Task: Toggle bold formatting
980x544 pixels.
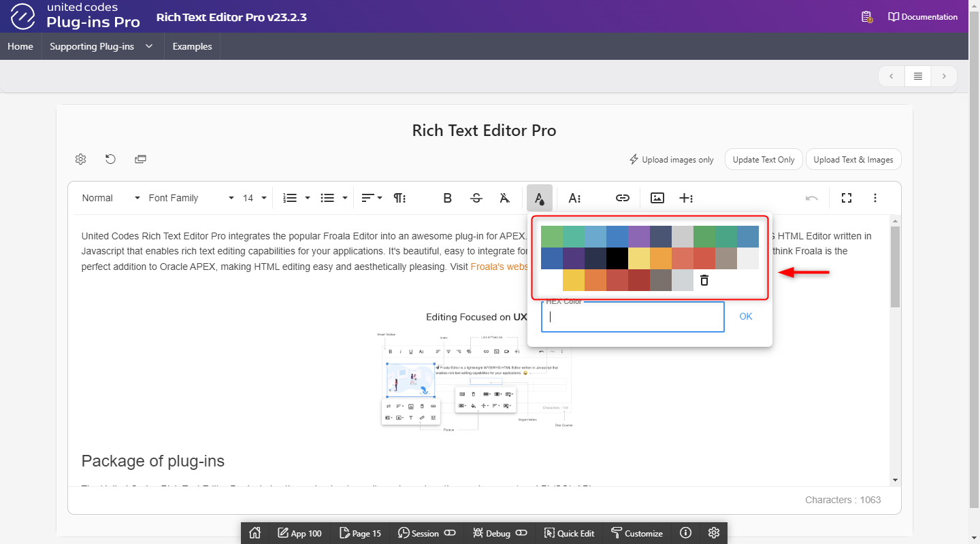Action: coord(447,198)
